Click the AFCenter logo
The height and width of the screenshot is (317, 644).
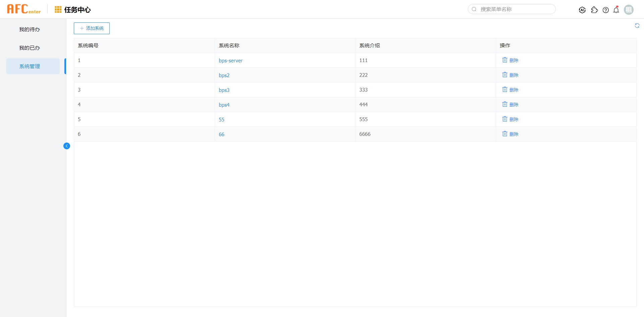[x=24, y=9]
